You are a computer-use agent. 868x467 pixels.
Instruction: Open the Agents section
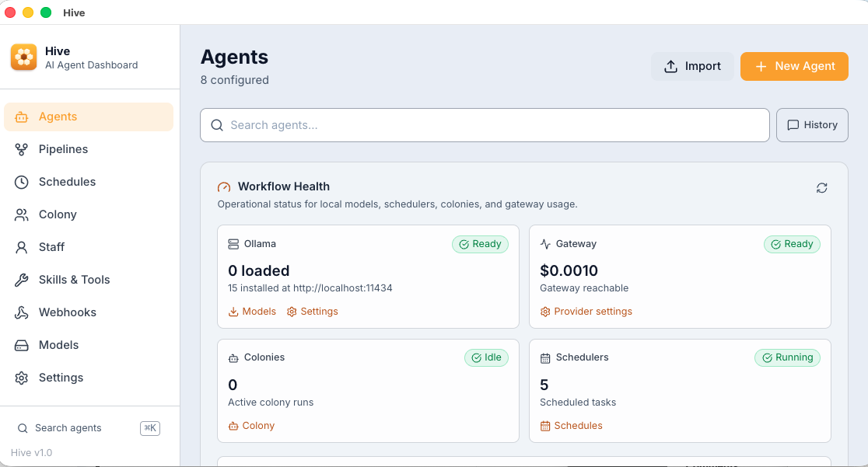pos(89,117)
